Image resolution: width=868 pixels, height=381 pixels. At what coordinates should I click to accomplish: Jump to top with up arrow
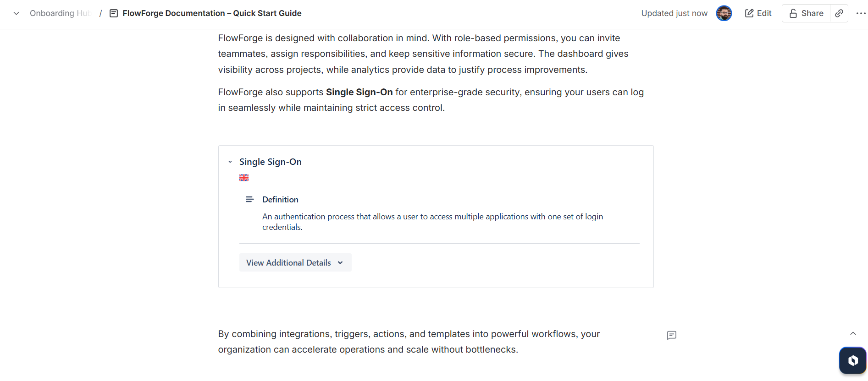coord(853,333)
